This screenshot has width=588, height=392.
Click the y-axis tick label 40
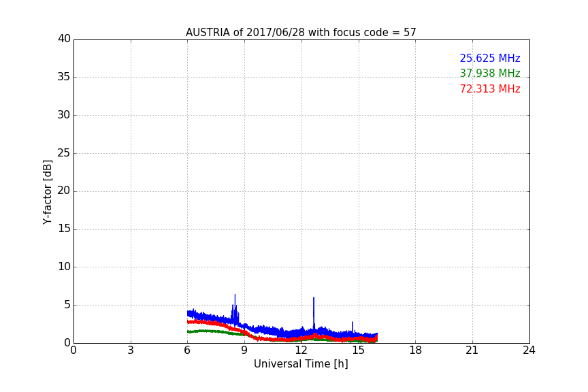[x=64, y=39]
